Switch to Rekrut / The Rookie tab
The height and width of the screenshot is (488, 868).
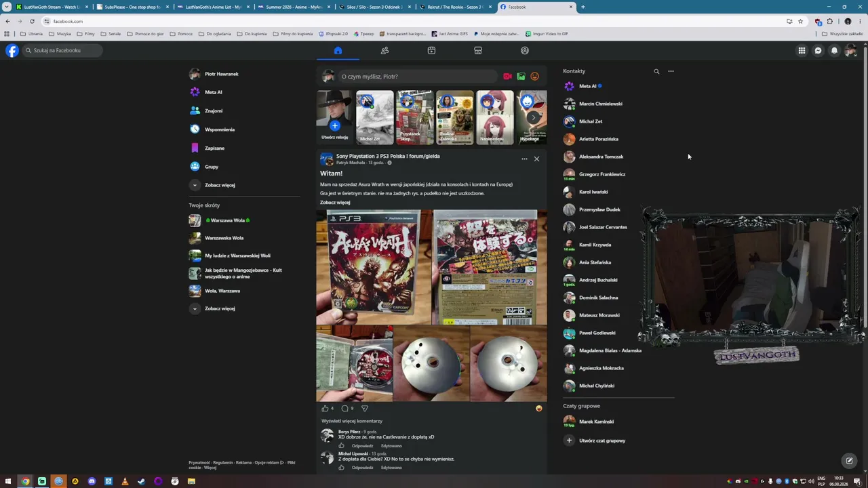pos(454,7)
